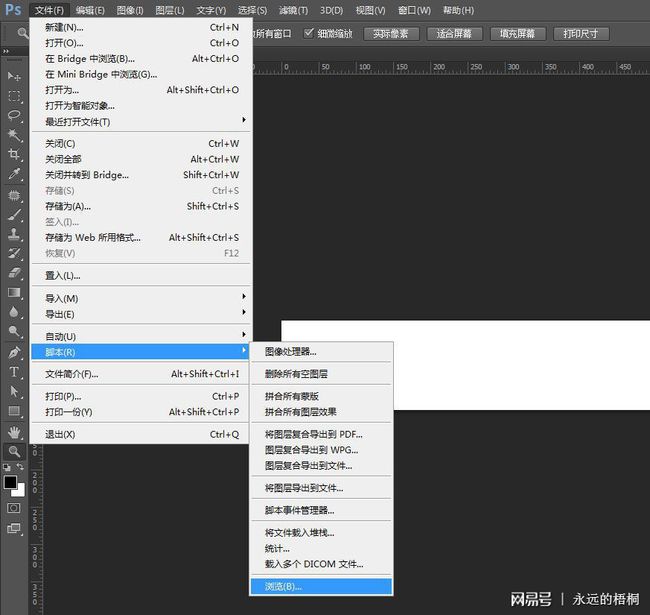Image resolution: width=650 pixels, height=615 pixels.
Task: Select the History Brush tool
Action: pos(14,254)
